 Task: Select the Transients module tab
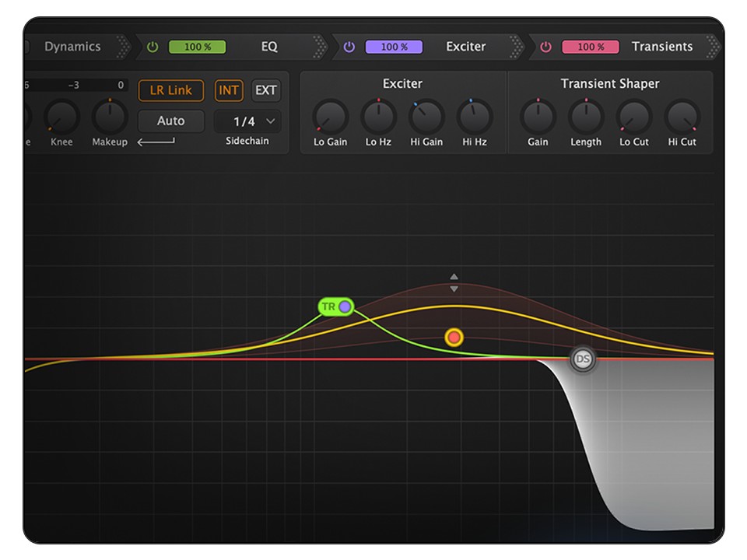pos(663,47)
